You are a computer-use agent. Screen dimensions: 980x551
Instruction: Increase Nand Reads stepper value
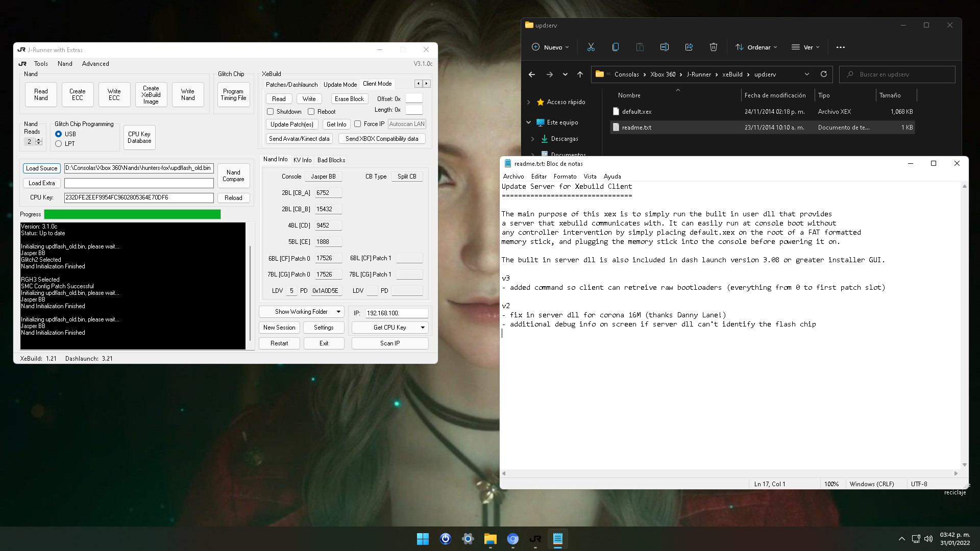pyautogui.click(x=39, y=140)
